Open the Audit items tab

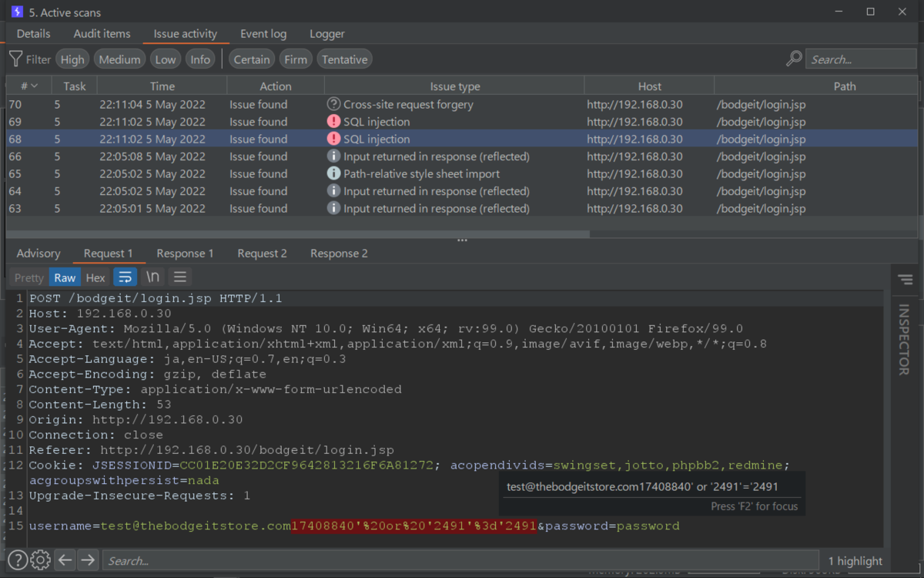click(x=102, y=34)
